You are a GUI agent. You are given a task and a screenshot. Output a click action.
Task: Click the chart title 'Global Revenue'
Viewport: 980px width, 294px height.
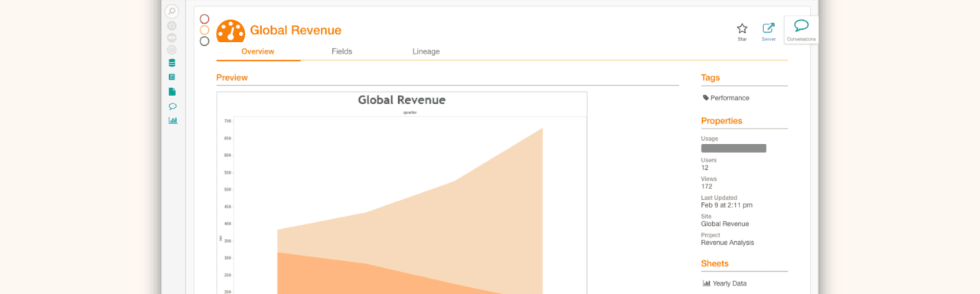pyautogui.click(x=402, y=100)
